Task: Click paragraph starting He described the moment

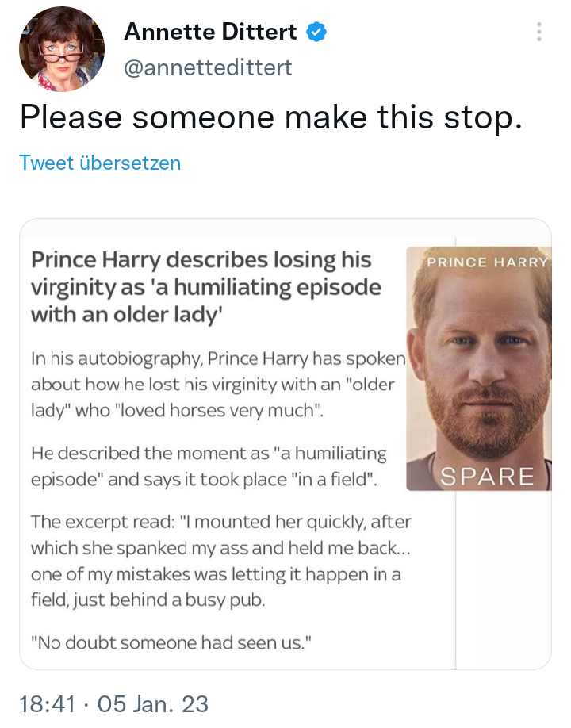Action: pyautogui.click(x=209, y=466)
